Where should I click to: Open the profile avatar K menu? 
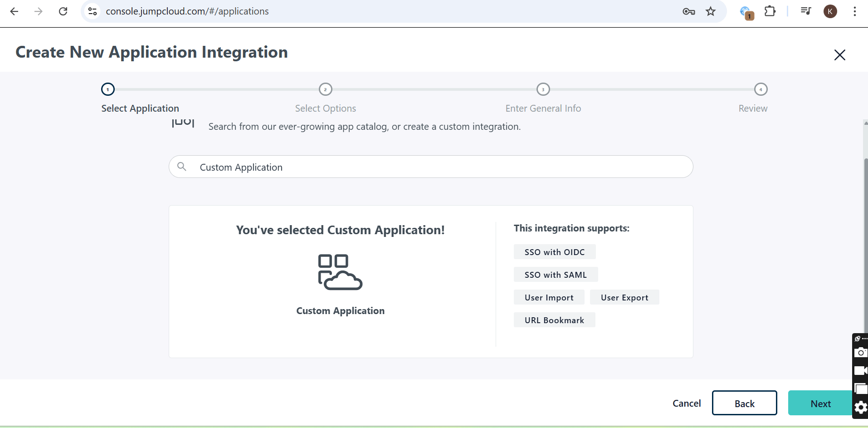pyautogui.click(x=830, y=11)
